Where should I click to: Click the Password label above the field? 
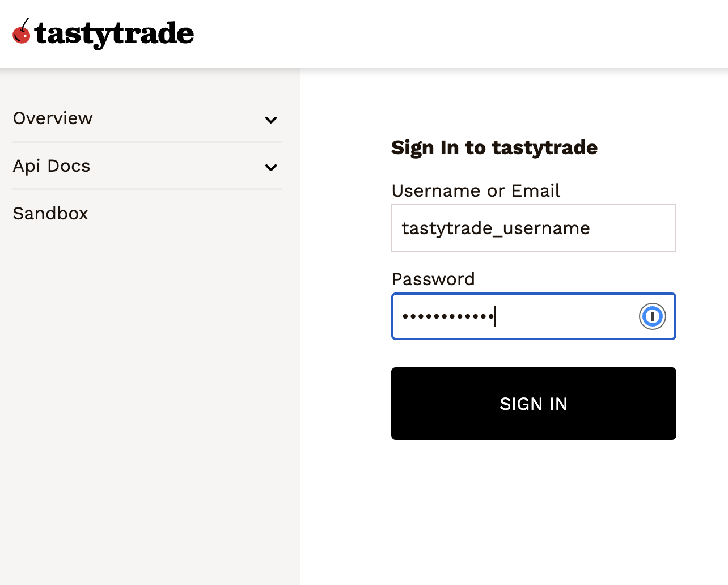[433, 279]
